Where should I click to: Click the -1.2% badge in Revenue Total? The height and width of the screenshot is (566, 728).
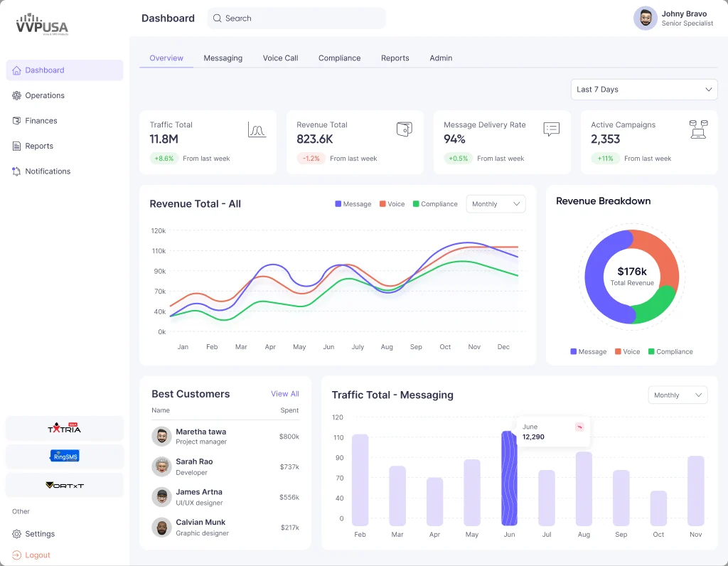(x=311, y=159)
